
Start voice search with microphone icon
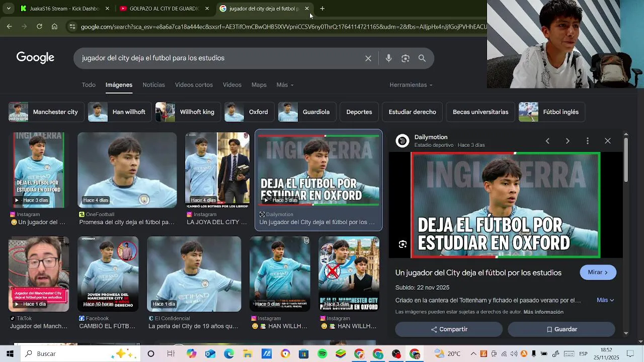click(388, 58)
